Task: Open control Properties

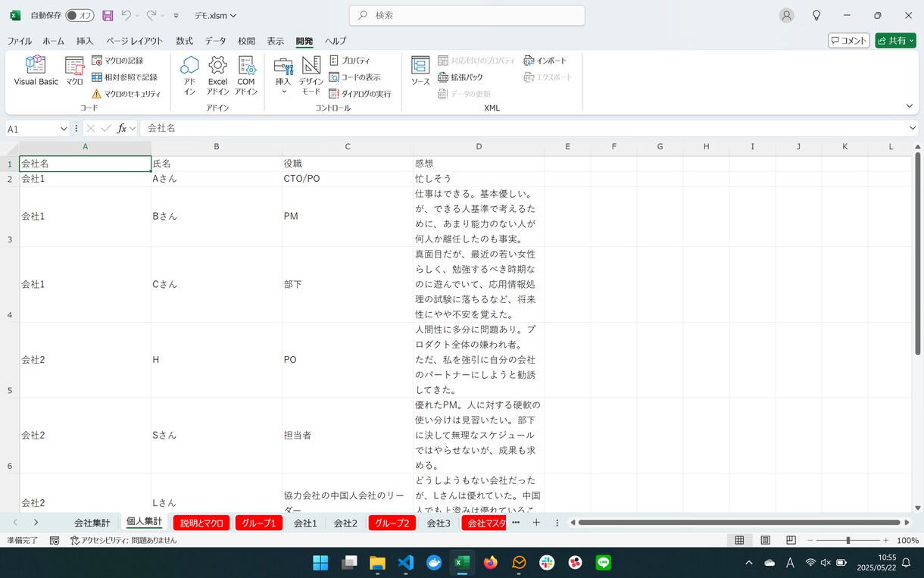Action: point(350,61)
